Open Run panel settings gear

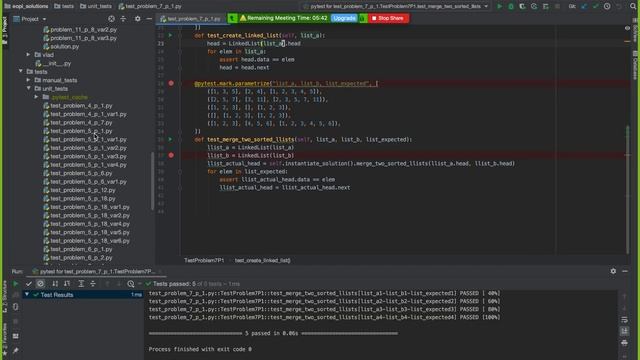click(613, 271)
